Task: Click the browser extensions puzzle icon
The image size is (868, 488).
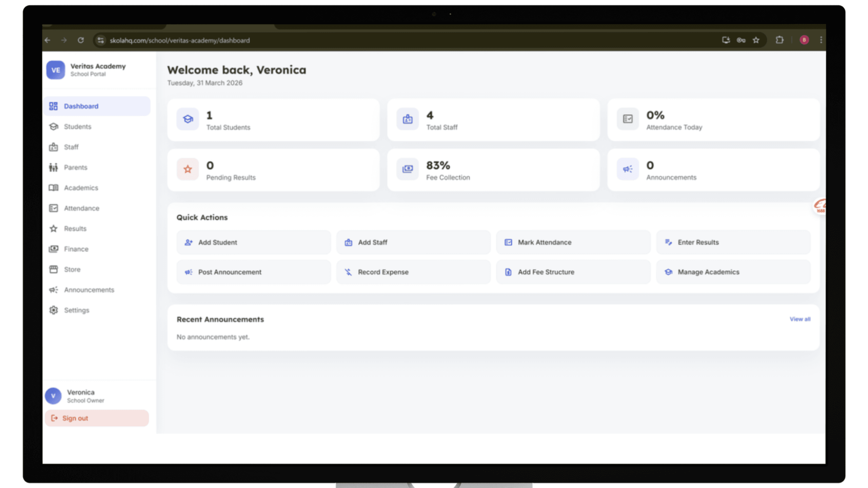Action: tap(780, 40)
